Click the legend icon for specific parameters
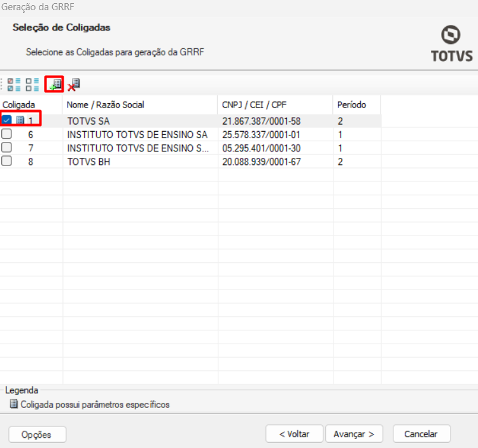This screenshot has width=478, height=448. [14, 404]
